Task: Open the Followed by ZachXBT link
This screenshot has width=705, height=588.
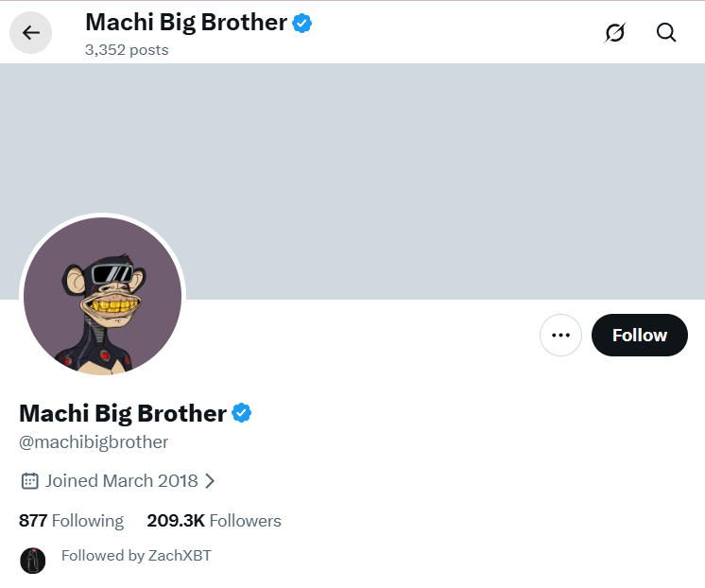Action: click(x=136, y=556)
